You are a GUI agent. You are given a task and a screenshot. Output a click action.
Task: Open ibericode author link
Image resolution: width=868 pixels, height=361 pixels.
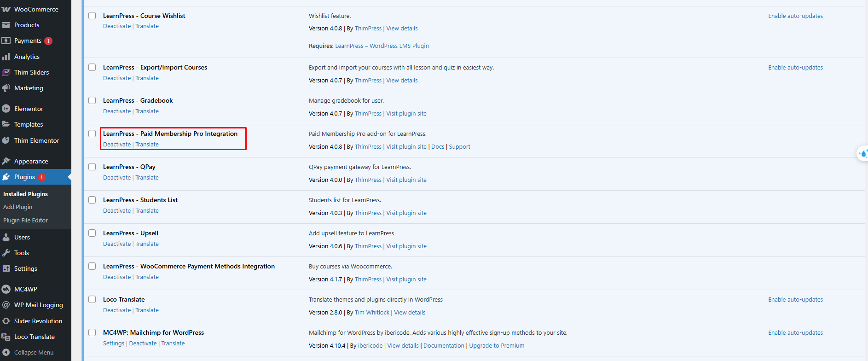pos(370,345)
